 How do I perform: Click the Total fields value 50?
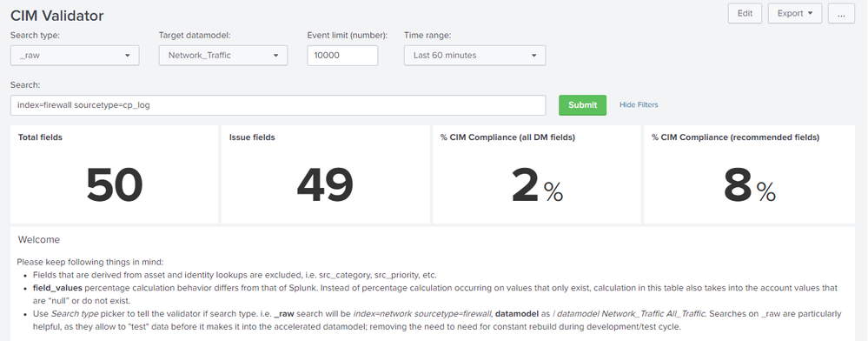115,185
